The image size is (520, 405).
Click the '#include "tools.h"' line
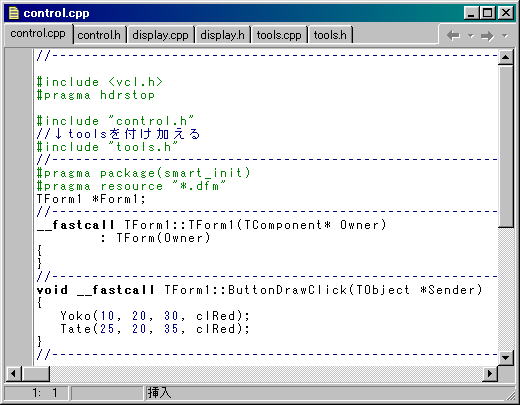[107, 147]
